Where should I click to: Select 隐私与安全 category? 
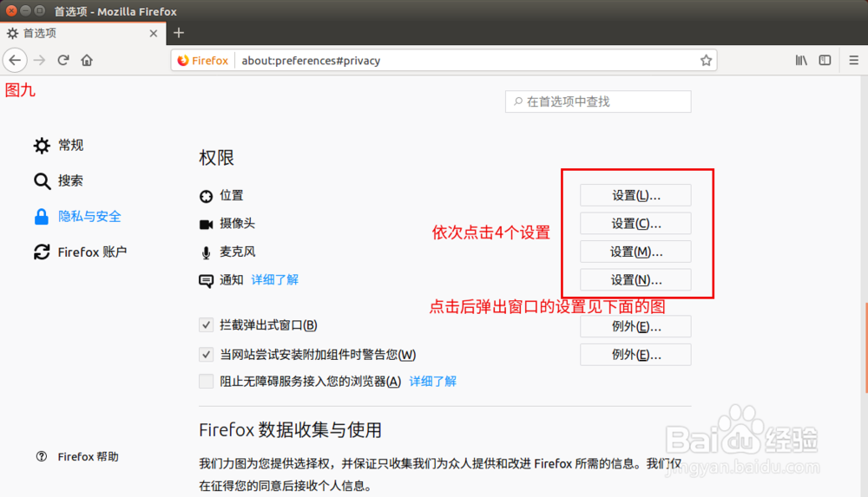tap(77, 216)
